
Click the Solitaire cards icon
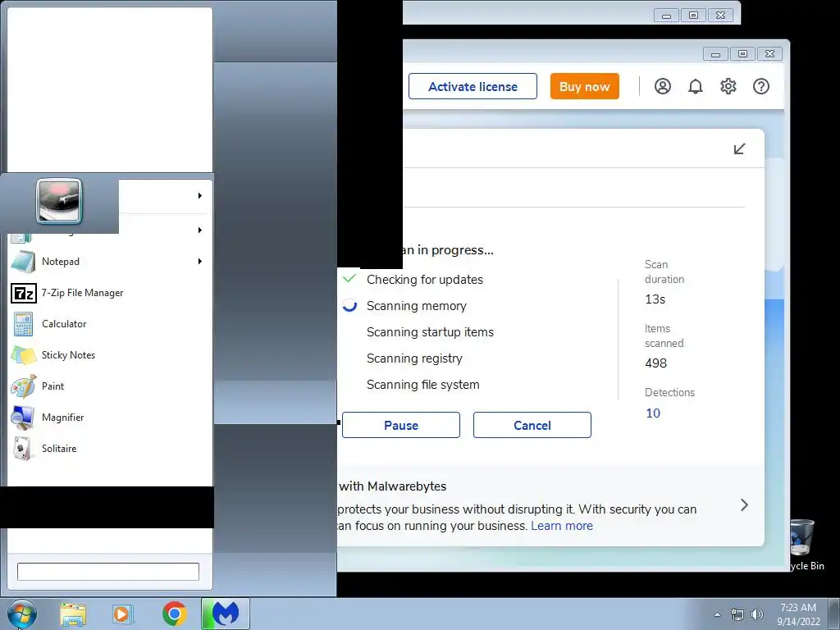pyautogui.click(x=23, y=449)
